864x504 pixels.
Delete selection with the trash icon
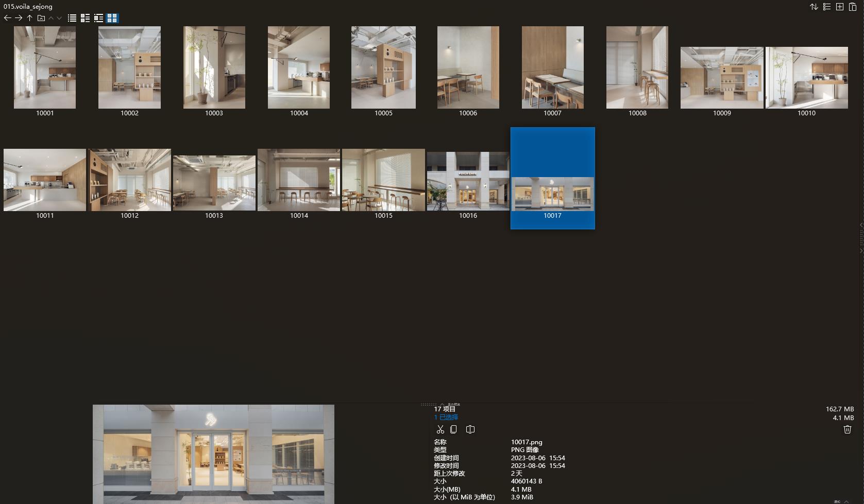point(848,429)
